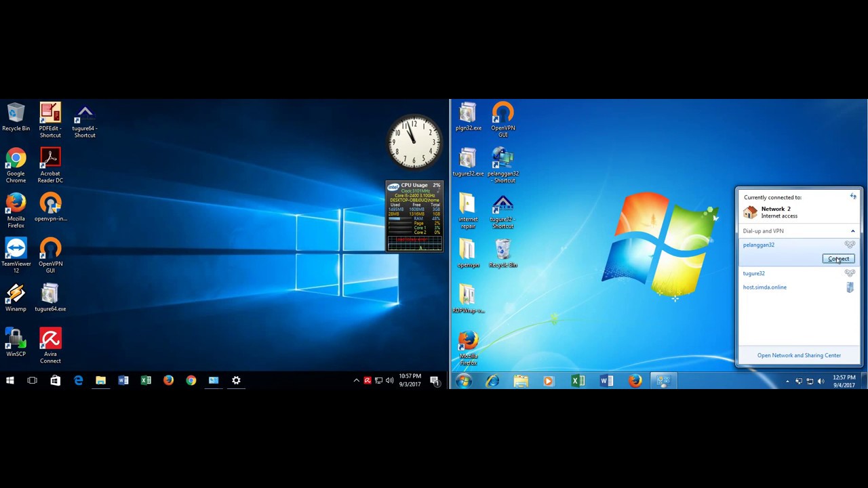Collapse the Dial-up and VPN section
This screenshot has width=868, height=488.
point(852,231)
